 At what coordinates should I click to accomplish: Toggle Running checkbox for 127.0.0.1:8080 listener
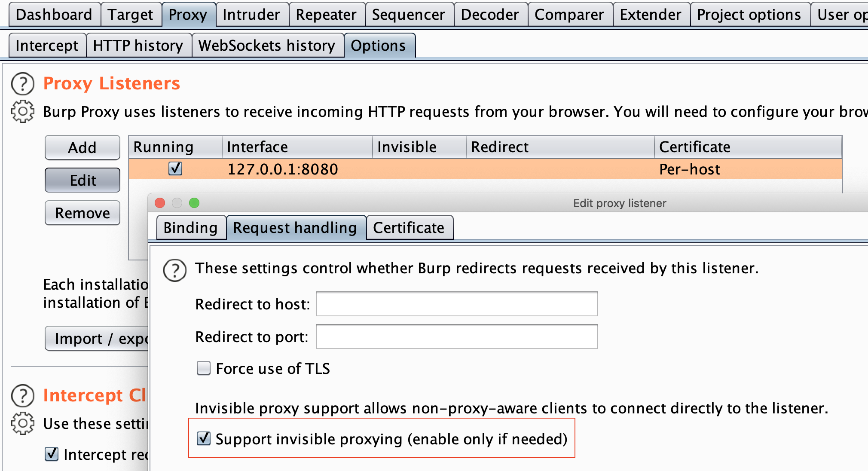(x=175, y=168)
